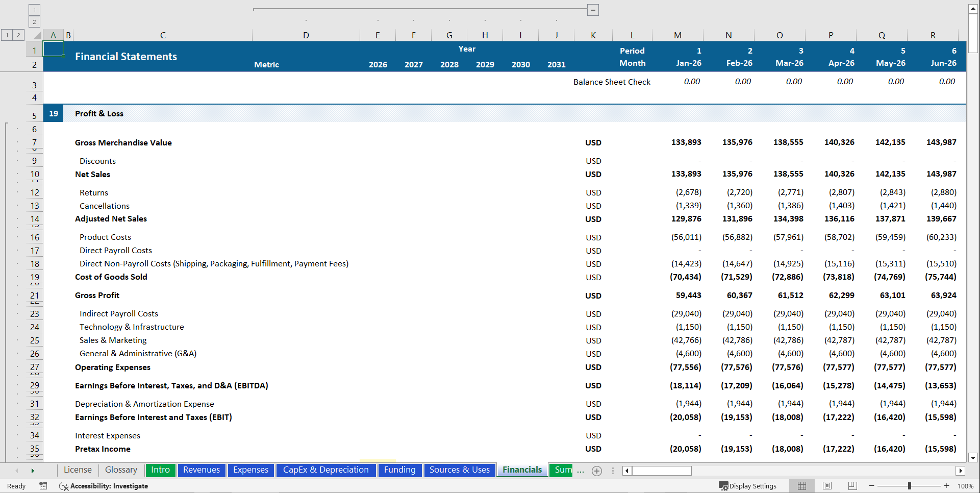Viewport: 980px width, 493px height.
Task: Switch to Normal view in status bar
Action: tap(802, 486)
